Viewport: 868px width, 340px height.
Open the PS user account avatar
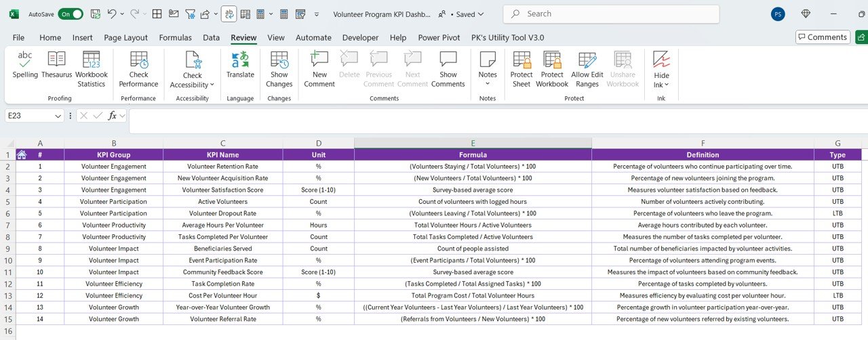[778, 14]
